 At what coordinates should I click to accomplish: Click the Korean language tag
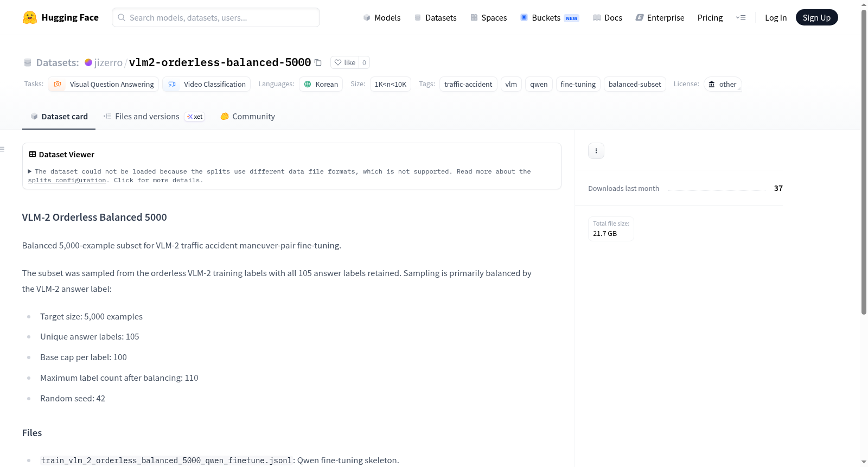[321, 84]
